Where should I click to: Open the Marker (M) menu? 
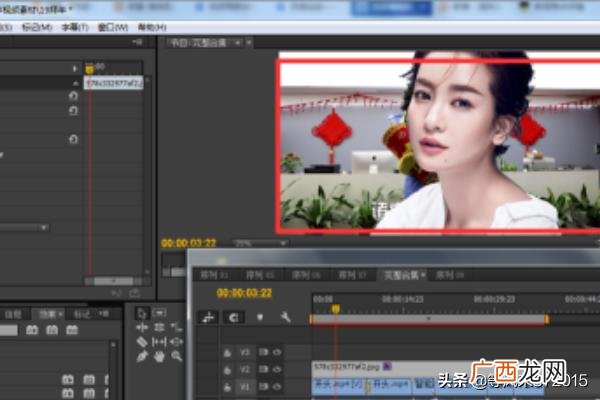(x=37, y=28)
